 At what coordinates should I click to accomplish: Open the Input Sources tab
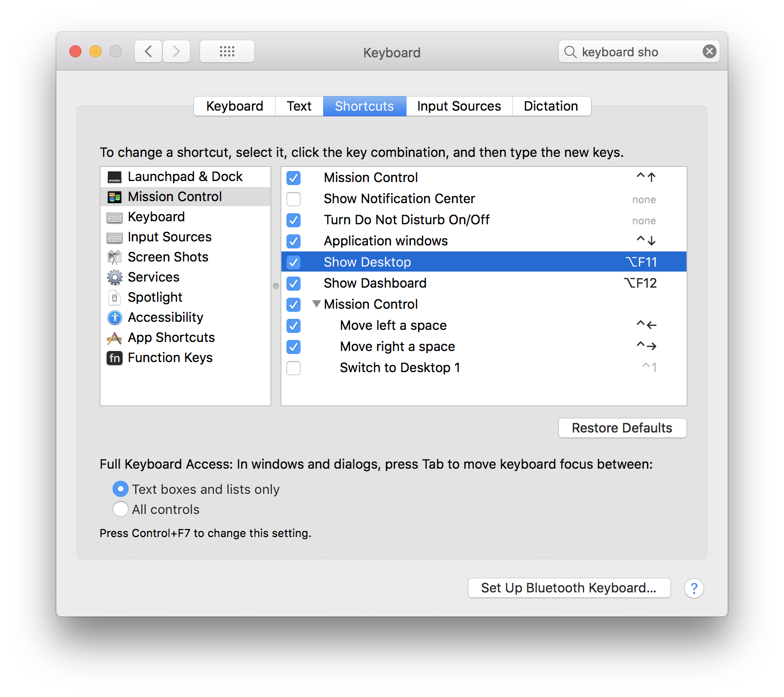click(459, 106)
